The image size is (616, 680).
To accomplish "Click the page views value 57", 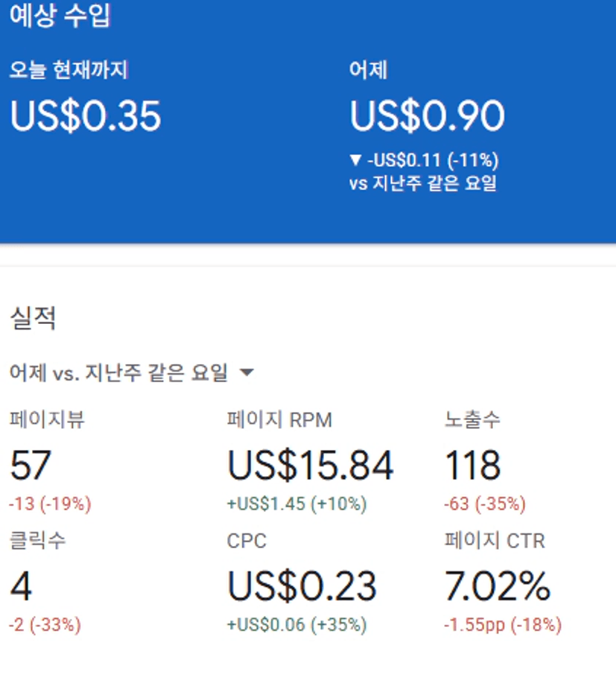I will click(31, 466).
